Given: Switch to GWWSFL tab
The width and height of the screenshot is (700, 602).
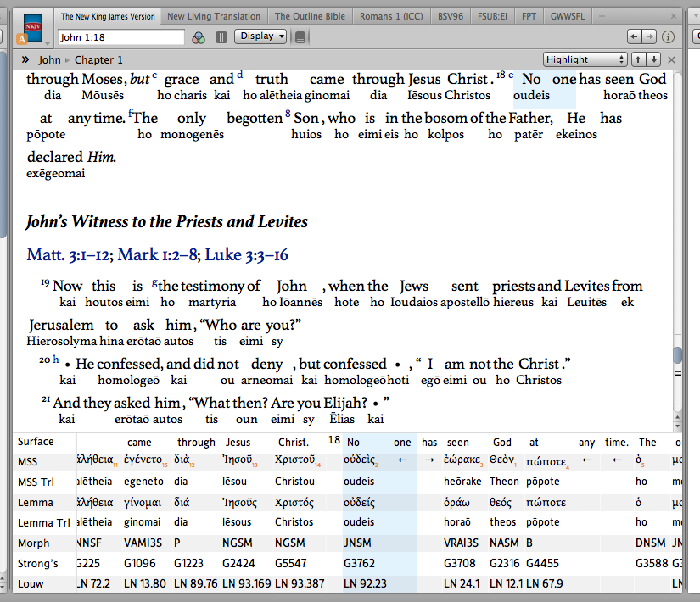Looking at the screenshot, I should pyautogui.click(x=567, y=16).
